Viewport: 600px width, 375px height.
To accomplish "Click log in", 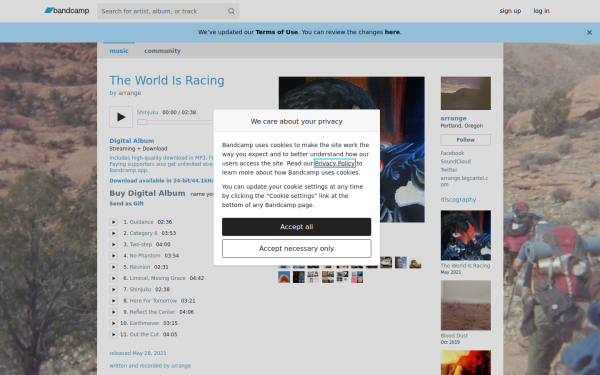I will click(x=541, y=11).
